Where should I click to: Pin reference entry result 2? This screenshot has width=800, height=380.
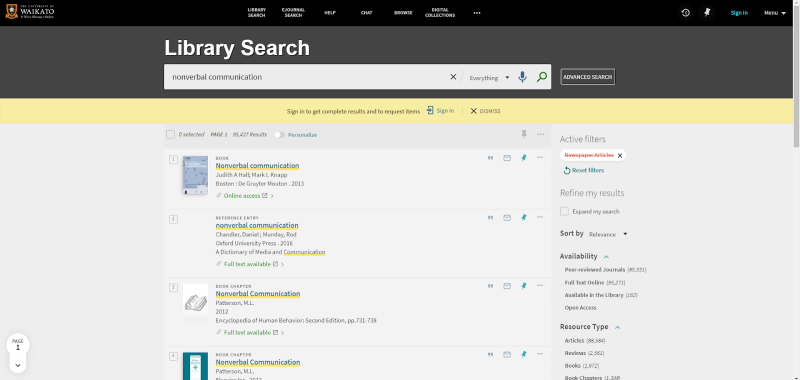click(x=523, y=217)
